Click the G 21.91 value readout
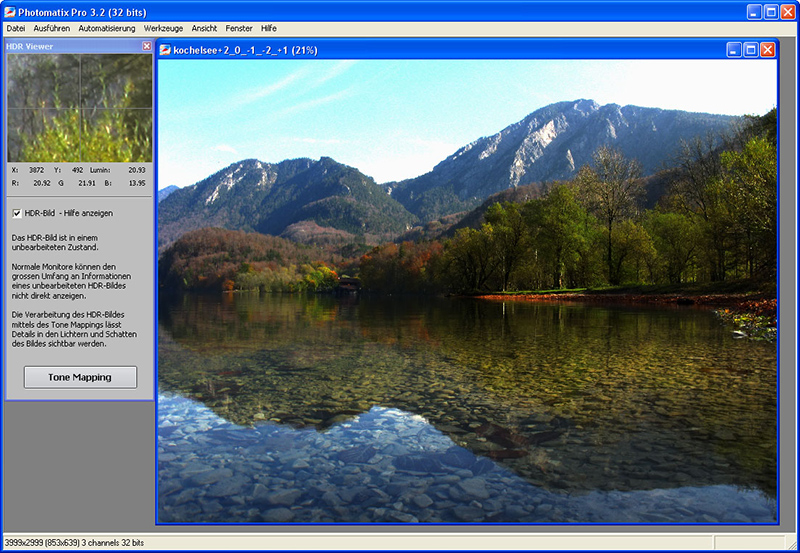Screen dimensions: 800x553 point(77,183)
